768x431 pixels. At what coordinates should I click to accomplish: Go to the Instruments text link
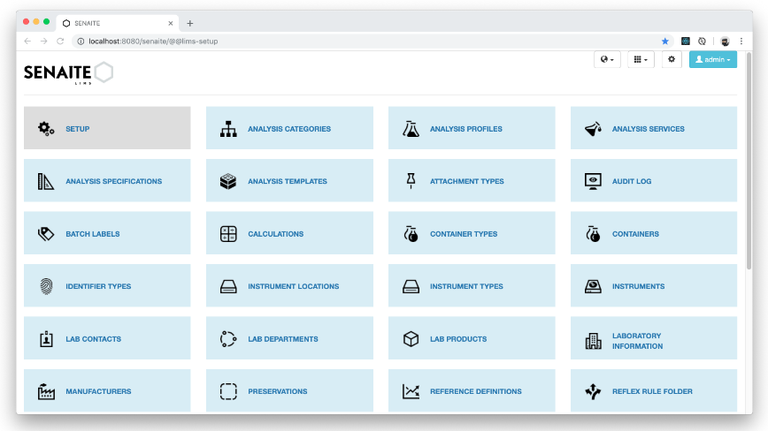coord(638,287)
